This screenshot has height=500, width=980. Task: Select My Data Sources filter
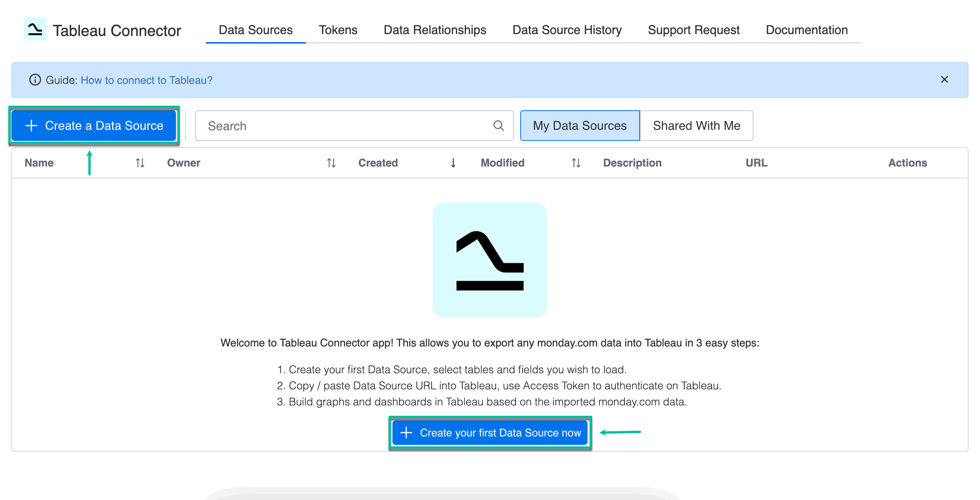(x=580, y=126)
